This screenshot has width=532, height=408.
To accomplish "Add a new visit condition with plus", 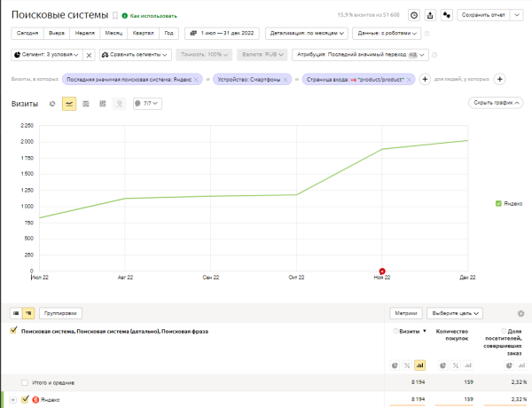I will pyautogui.click(x=425, y=79).
